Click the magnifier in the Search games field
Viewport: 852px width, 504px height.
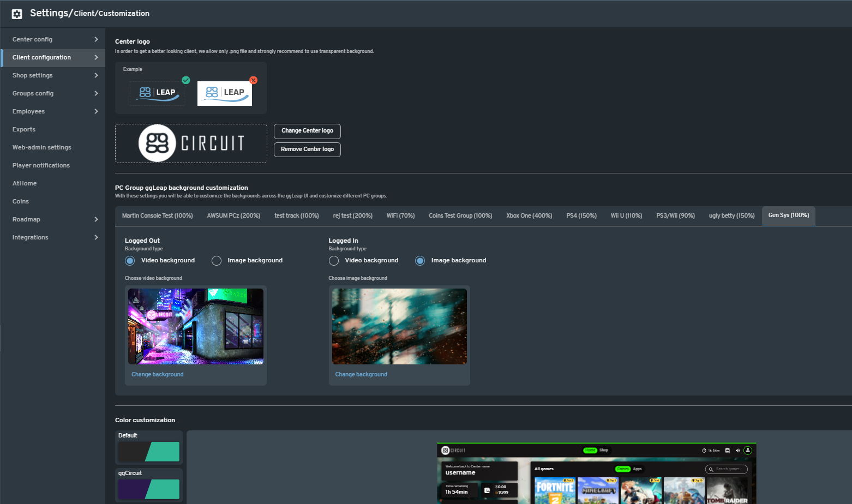(x=711, y=469)
